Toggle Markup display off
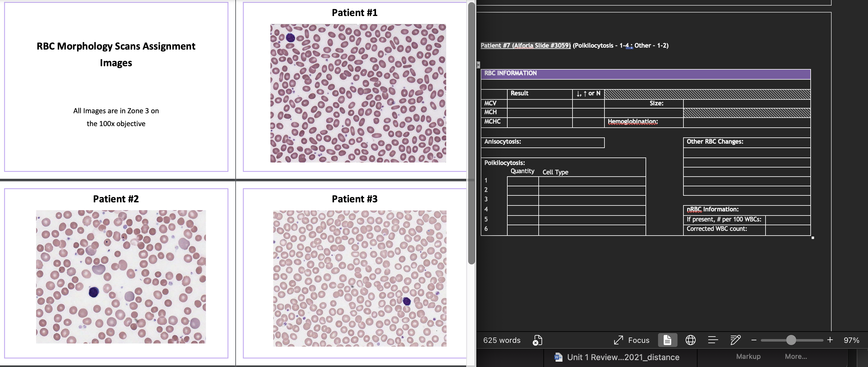This screenshot has width=868, height=367. click(x=748, y=357)
